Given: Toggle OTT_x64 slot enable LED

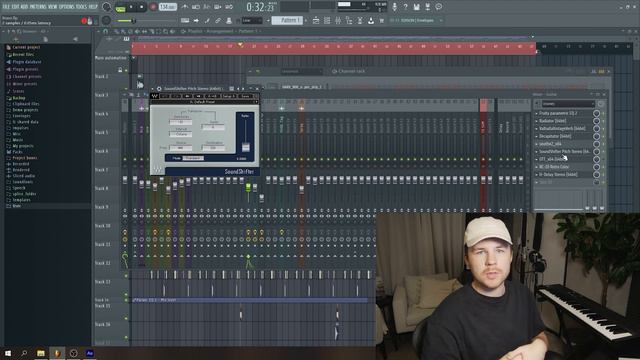Looking at the screenshot, I should pyautogui.click(x=603, y=159).
